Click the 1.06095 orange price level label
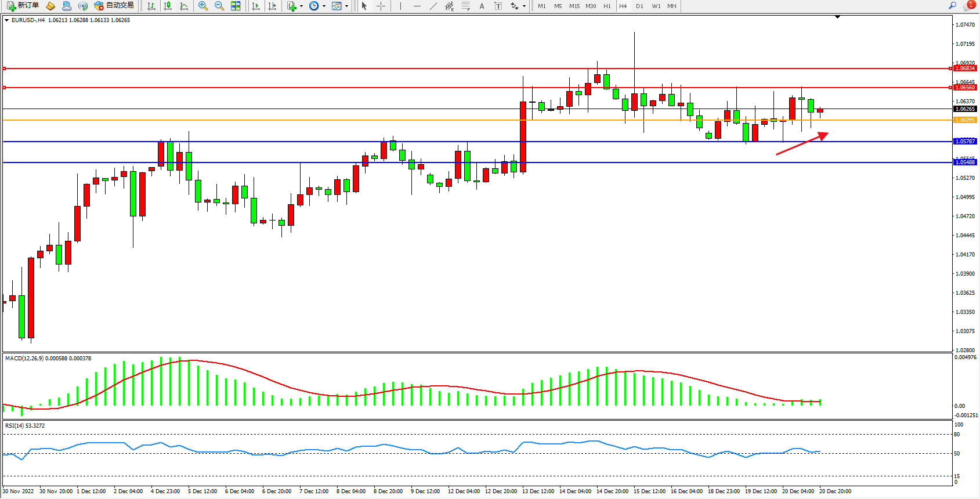Viewport: 980px width, 499px height. [965, 120]
